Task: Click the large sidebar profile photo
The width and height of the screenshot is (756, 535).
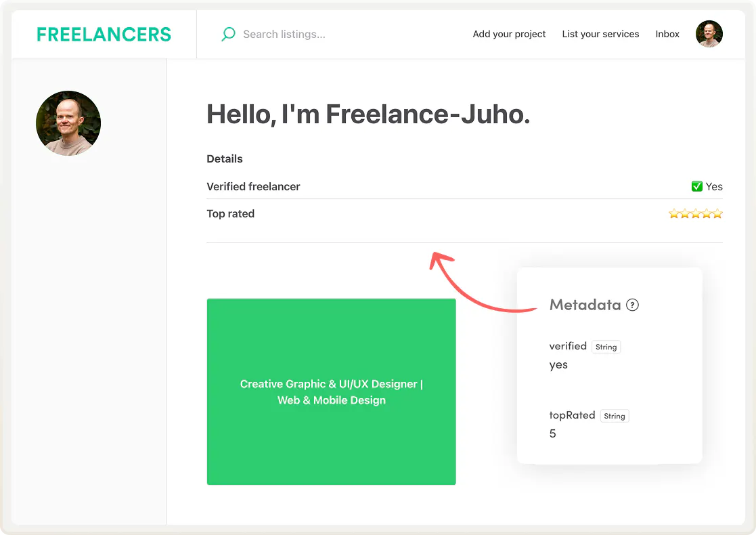Action: click(68, 123)
